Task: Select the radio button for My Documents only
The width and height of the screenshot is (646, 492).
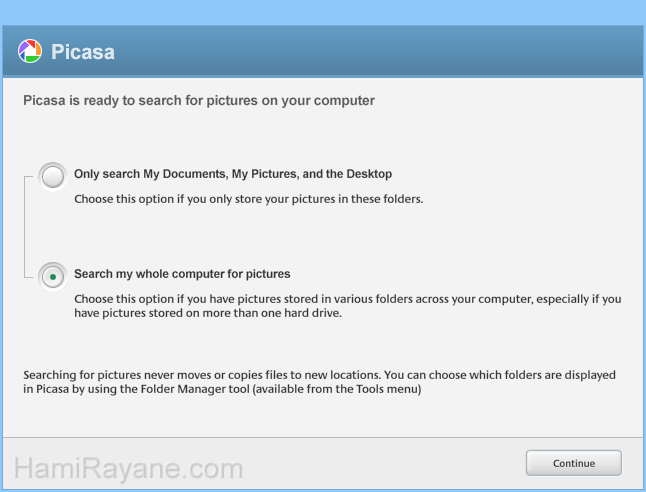Action: pos(53,177)
